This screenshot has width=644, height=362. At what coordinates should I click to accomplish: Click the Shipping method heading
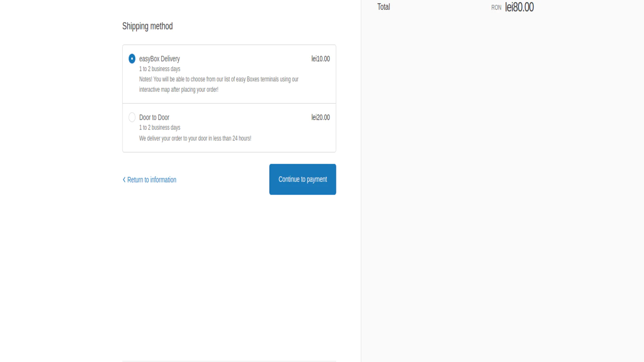(x=147, y=26)
